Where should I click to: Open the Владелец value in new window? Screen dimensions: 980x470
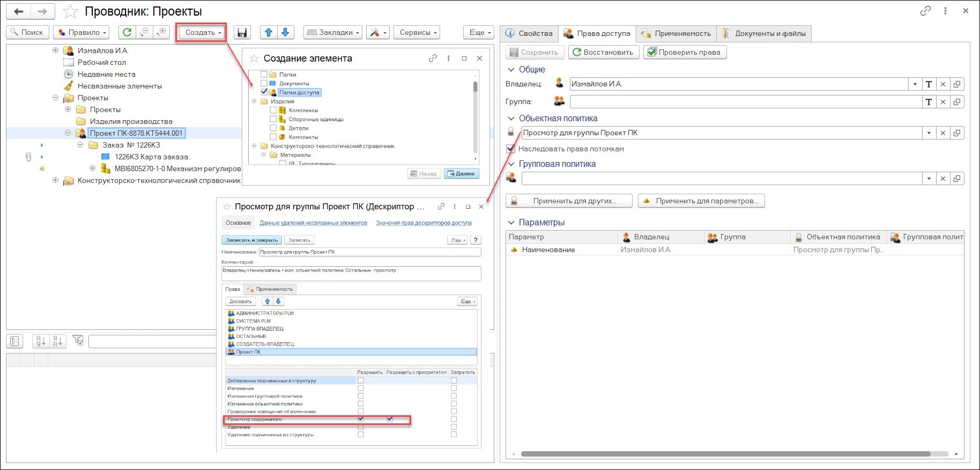[957, 84]
